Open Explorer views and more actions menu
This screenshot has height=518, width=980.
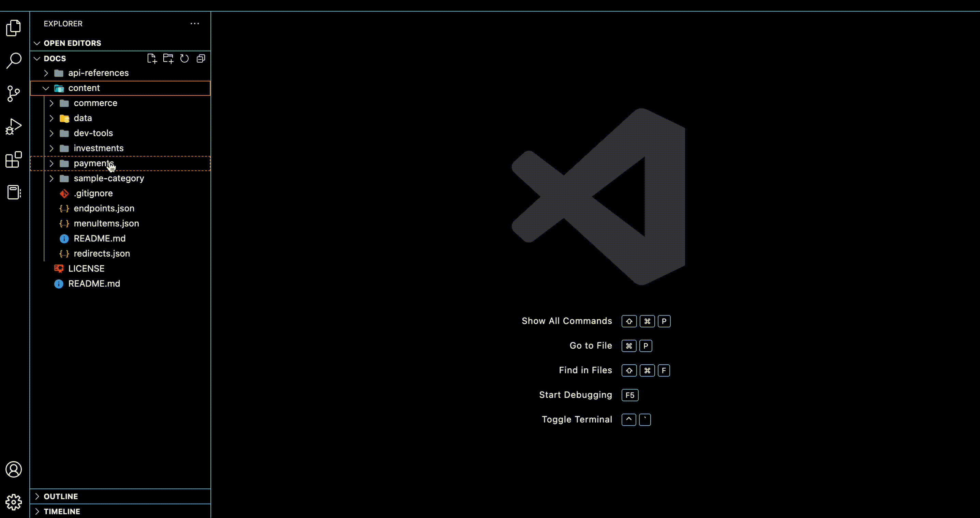click(195, 24)
